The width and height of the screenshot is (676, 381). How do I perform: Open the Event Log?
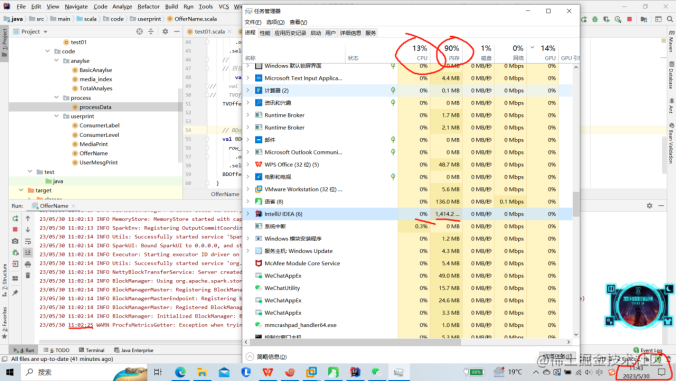[648, 350]
